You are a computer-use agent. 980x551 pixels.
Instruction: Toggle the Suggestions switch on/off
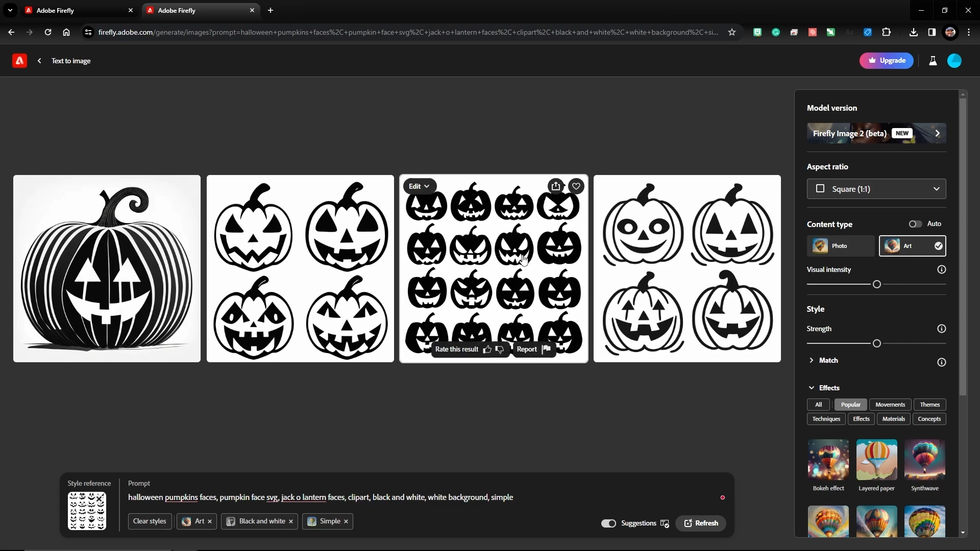(x=608, y=523)
